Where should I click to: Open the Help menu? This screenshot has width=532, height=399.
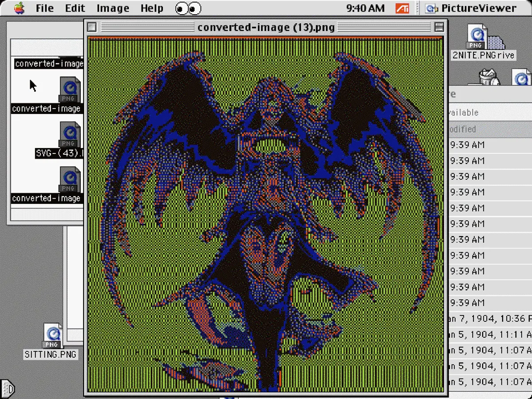[x=152, y=8]
